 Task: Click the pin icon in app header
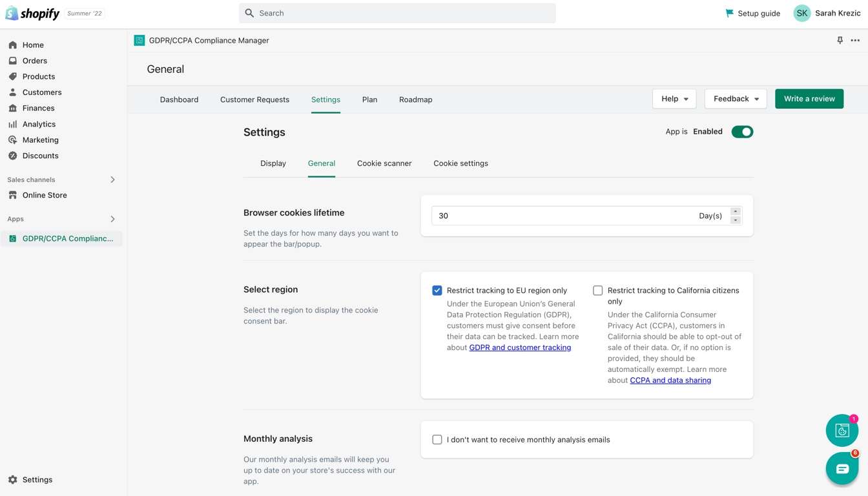coord(840,40)
